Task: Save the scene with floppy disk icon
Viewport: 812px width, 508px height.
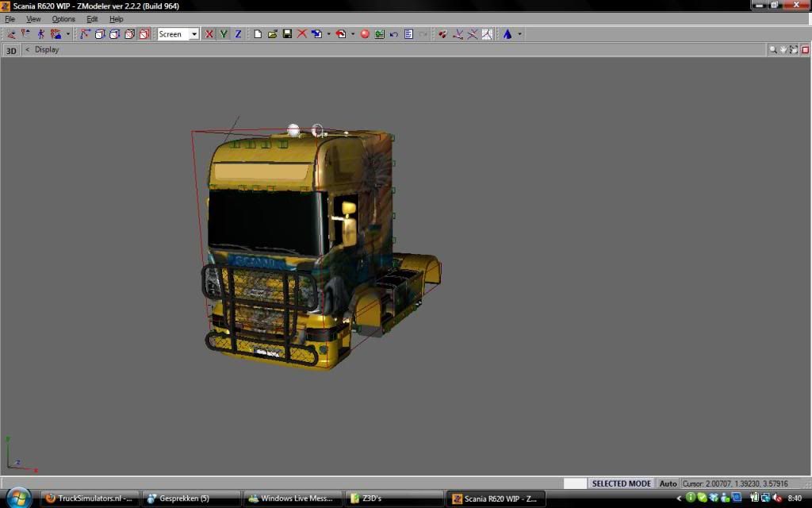Action: [287, 34]
